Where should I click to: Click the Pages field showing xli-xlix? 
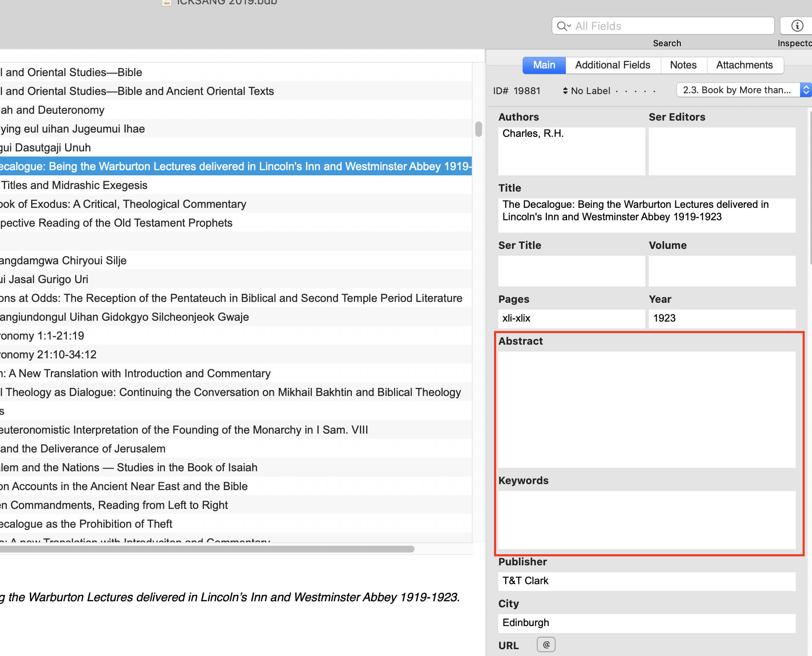571,319
